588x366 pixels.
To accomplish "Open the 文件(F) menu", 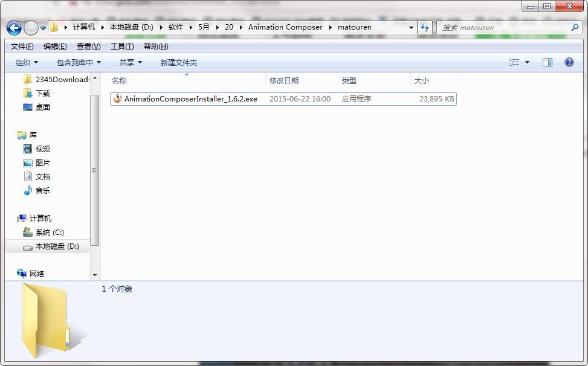I will [22, 47].
